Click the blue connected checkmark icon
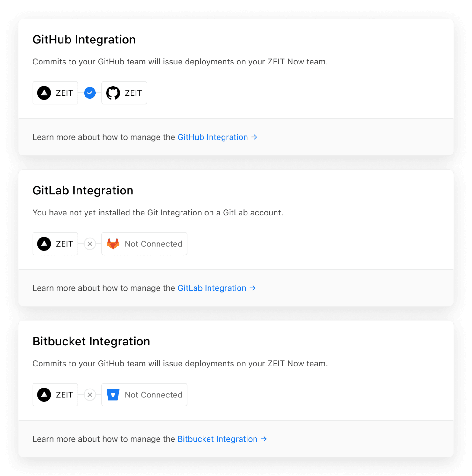This screenshot has height=476, width=472. click(90, 93)
